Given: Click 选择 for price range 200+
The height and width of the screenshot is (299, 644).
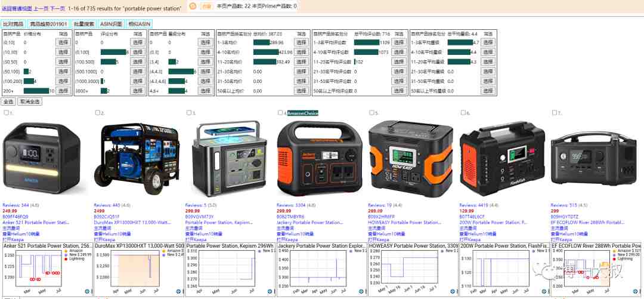Looking at the screenshot, I should (63, 91).
